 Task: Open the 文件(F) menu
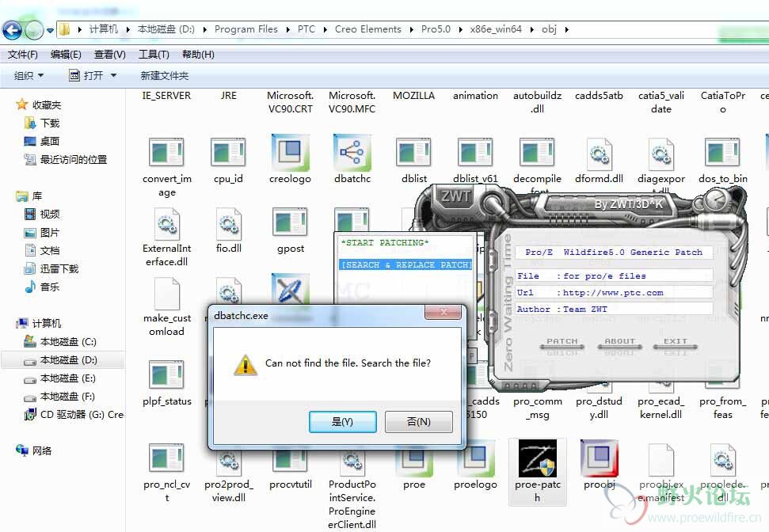tap(22, 55)
